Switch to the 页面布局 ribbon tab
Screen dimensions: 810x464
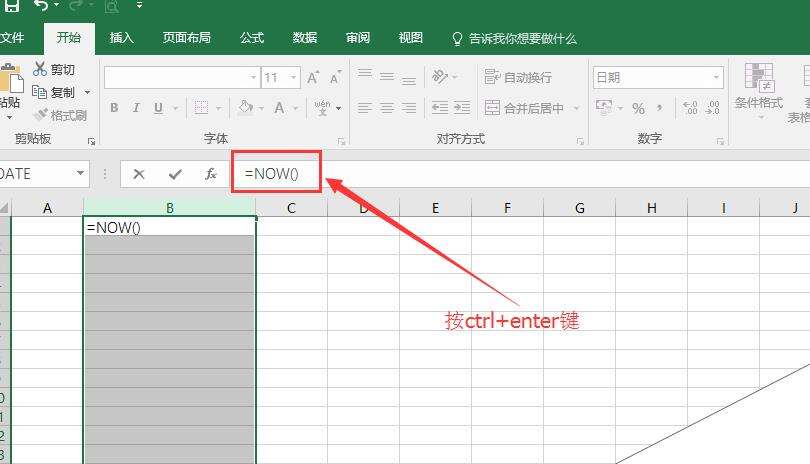point(186,38)
